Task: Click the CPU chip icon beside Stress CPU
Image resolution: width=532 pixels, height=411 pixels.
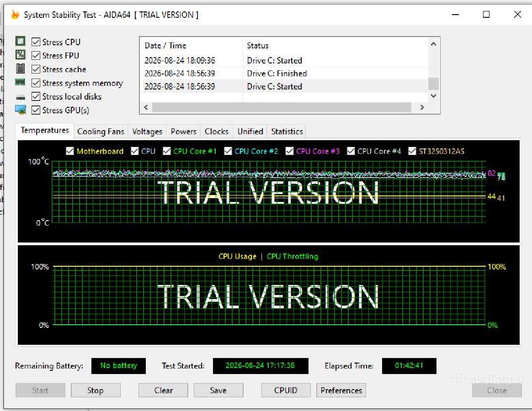Action: click(21, 41)
